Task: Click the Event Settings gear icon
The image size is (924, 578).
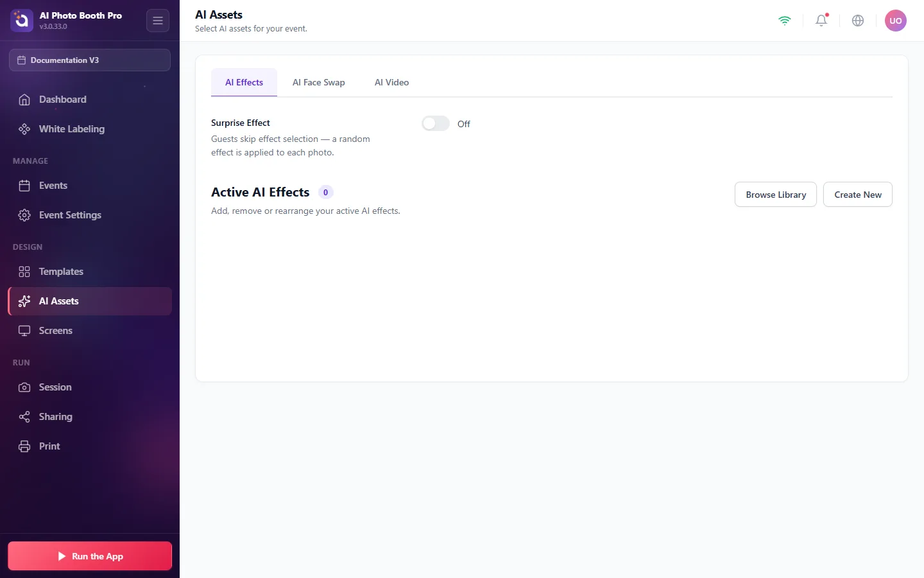Action: click(x=24, y=215)
